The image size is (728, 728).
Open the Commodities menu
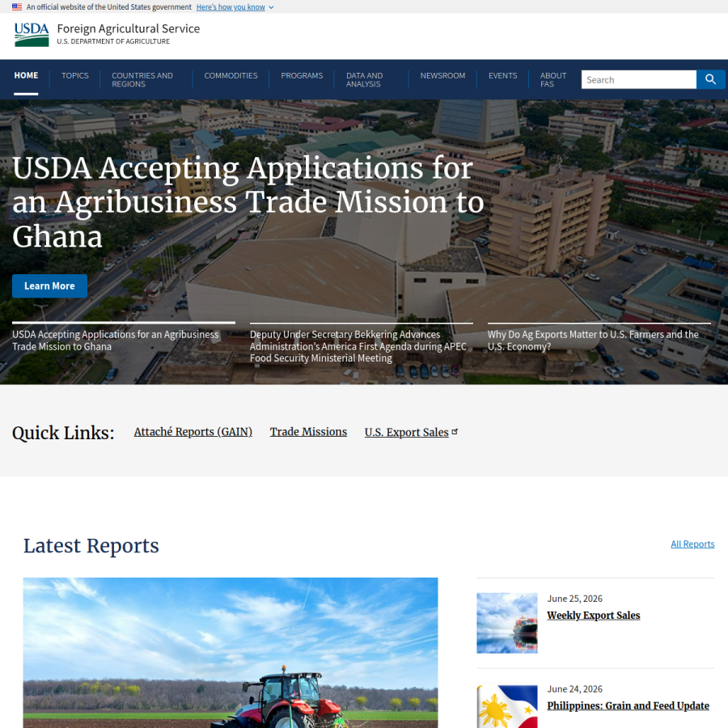(x=231, y=75)
